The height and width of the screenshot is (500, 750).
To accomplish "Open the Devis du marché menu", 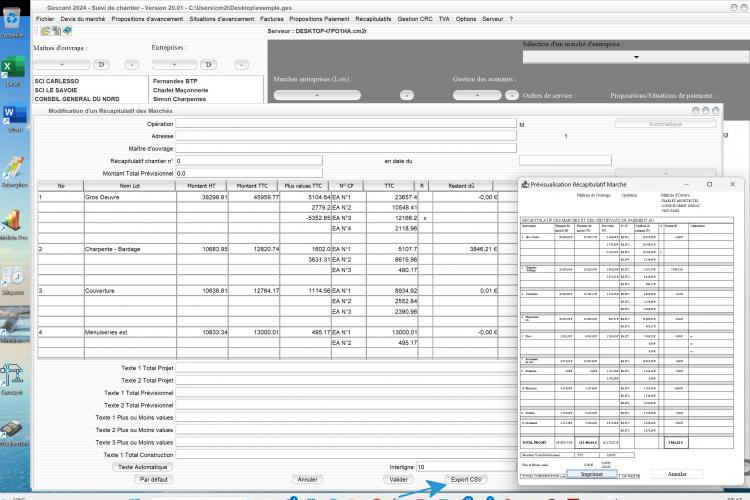I will pyautogui.click(x=82, y=19).
